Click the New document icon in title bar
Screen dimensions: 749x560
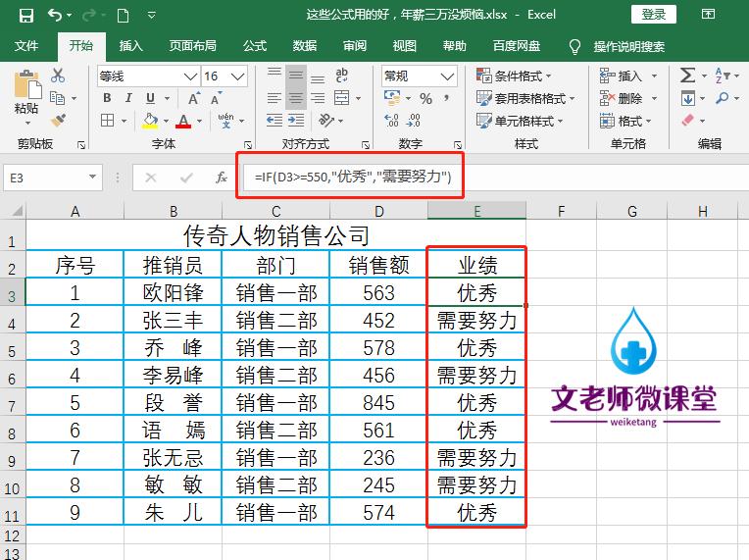[x=123, y=16]
